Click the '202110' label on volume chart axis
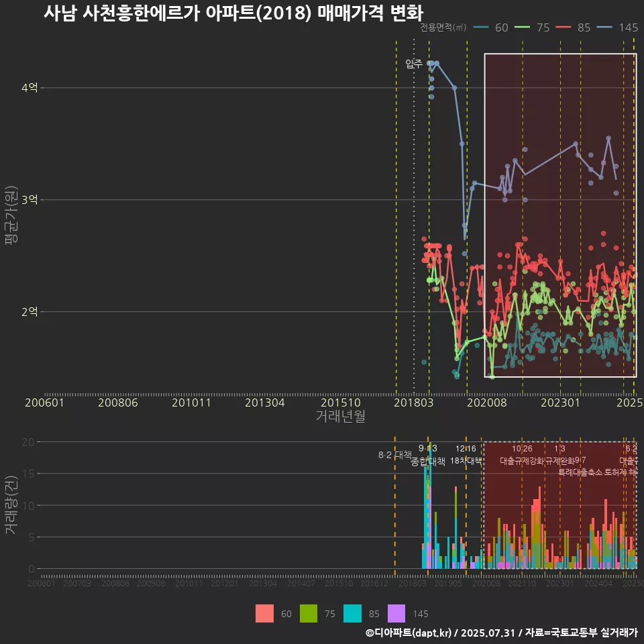 [x=522, y=583]
